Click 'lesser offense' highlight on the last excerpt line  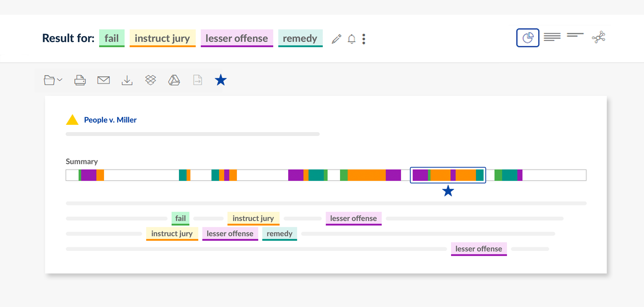(479, 249)
